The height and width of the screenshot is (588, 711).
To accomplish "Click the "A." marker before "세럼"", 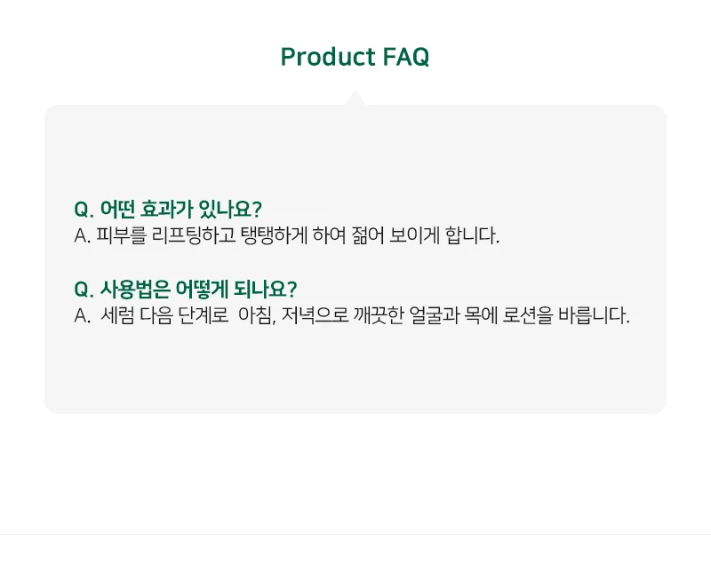I will coord(83,316).
